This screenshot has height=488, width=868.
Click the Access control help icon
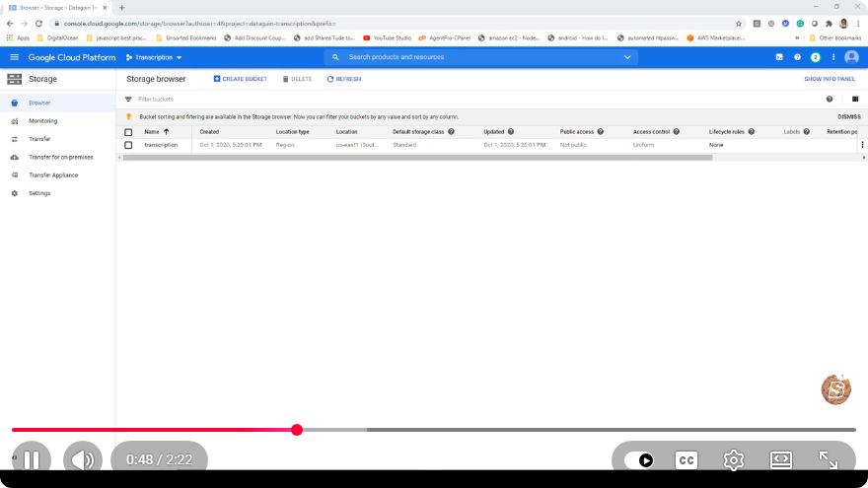(x=676, y=132)
